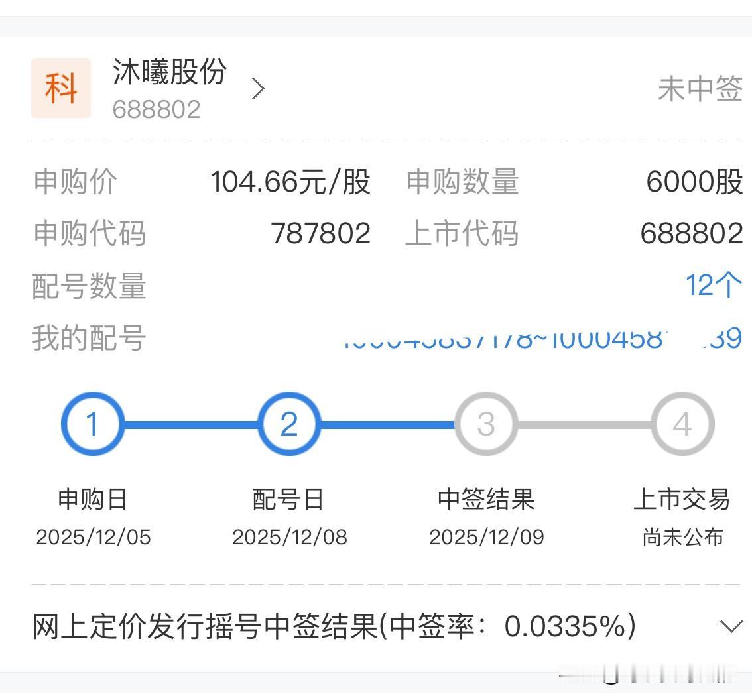
Task: Click the orange 科 board badge icon
Action: (61, 88)
